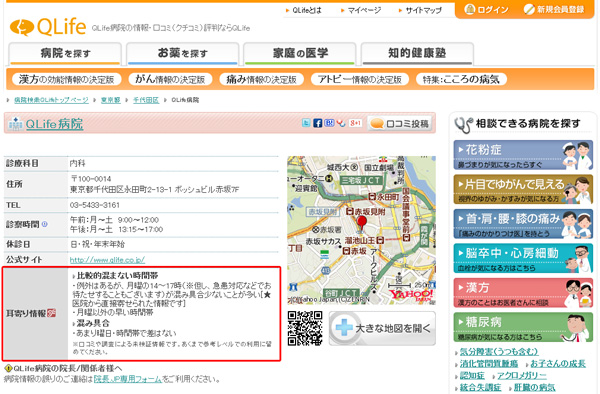Click the address 〒100-0014 text

coord(91,179)
